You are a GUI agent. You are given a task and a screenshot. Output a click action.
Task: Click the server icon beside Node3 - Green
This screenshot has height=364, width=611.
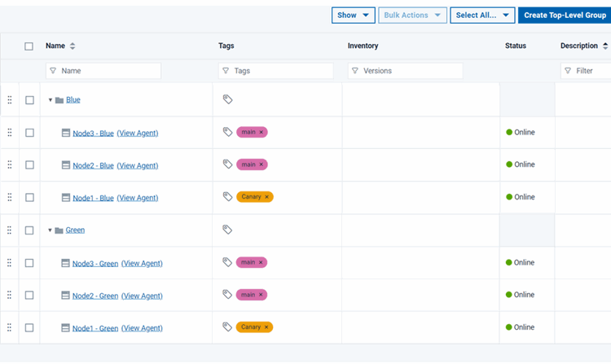click(66, 263)
